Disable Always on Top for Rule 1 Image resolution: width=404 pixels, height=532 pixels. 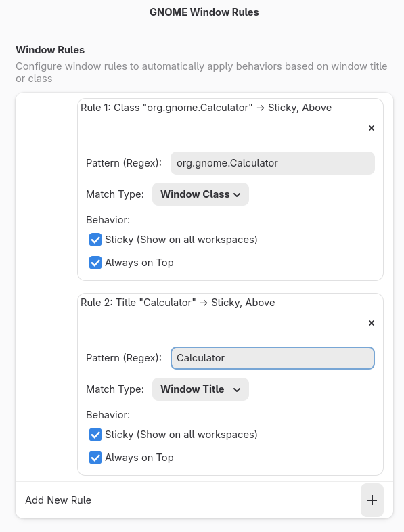point(95,263)
